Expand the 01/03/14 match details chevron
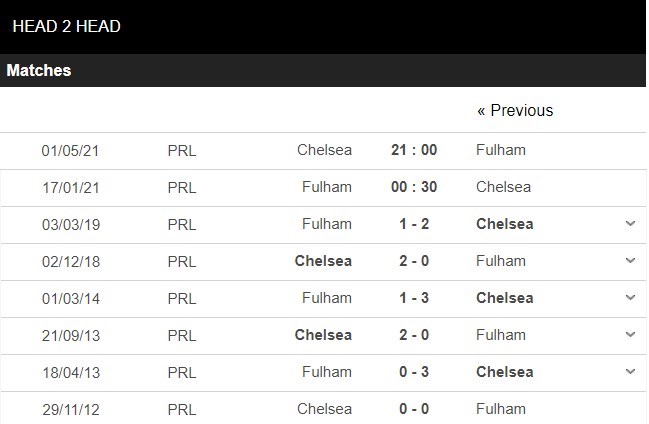 [x=630, y=298]
